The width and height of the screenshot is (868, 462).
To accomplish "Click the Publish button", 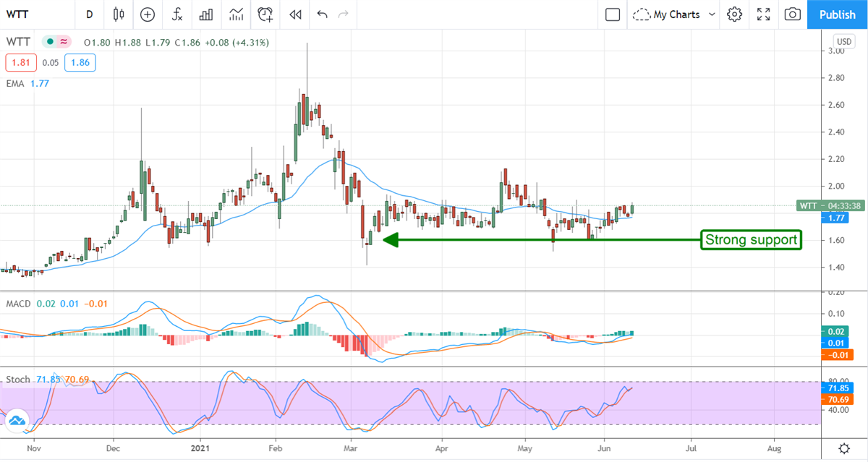I will [838, 14].
